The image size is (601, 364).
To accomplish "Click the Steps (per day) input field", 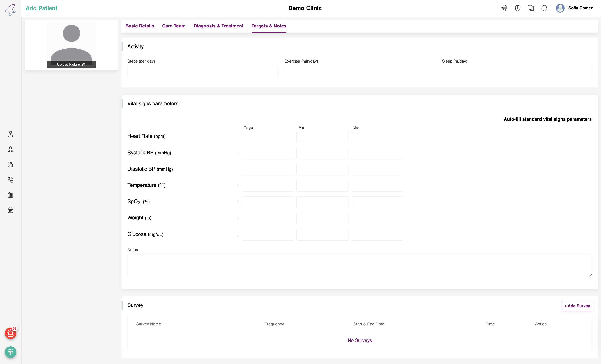I will point(203,71).
